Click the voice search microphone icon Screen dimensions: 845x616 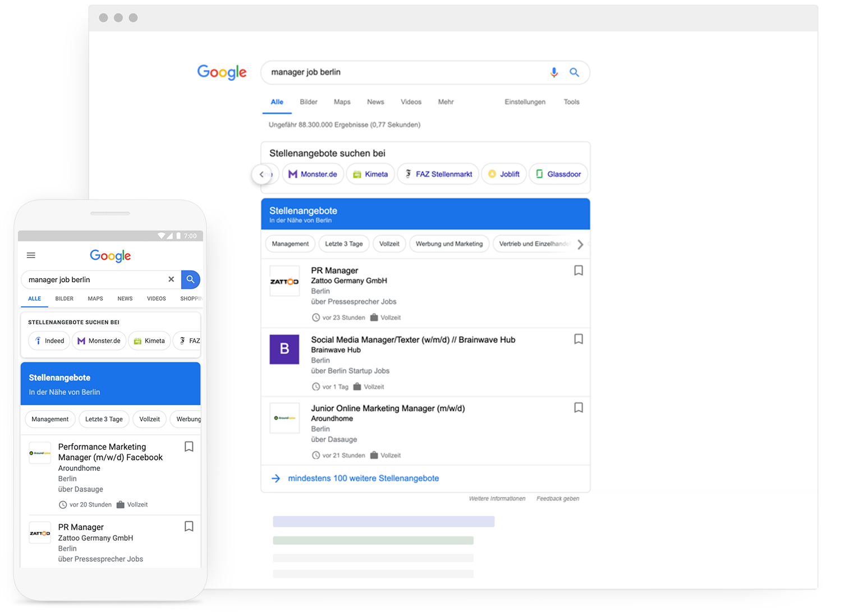554,72
